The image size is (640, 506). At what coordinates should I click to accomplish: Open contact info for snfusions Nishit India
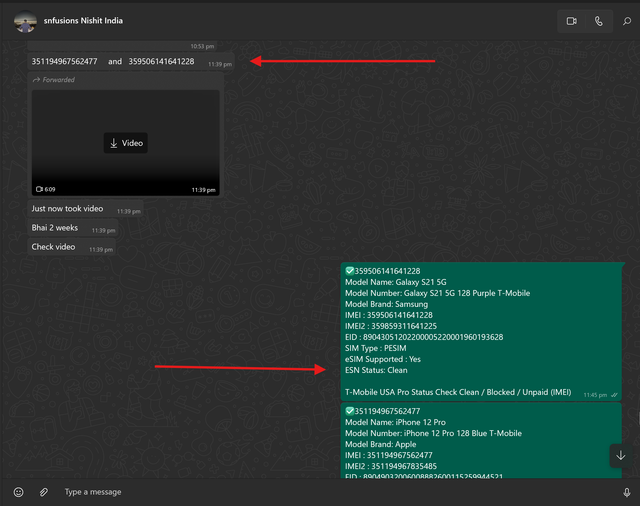[x=83, y=20]
